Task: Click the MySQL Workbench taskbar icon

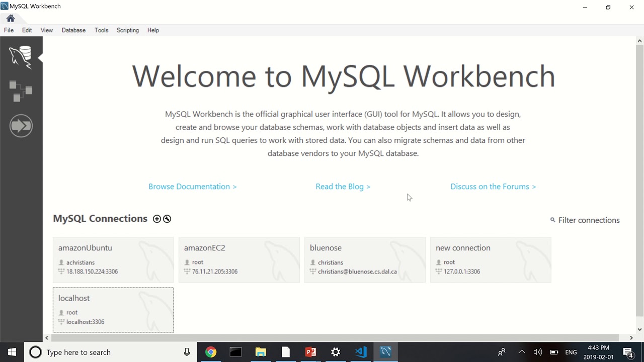Action: [x=386, y=352]
